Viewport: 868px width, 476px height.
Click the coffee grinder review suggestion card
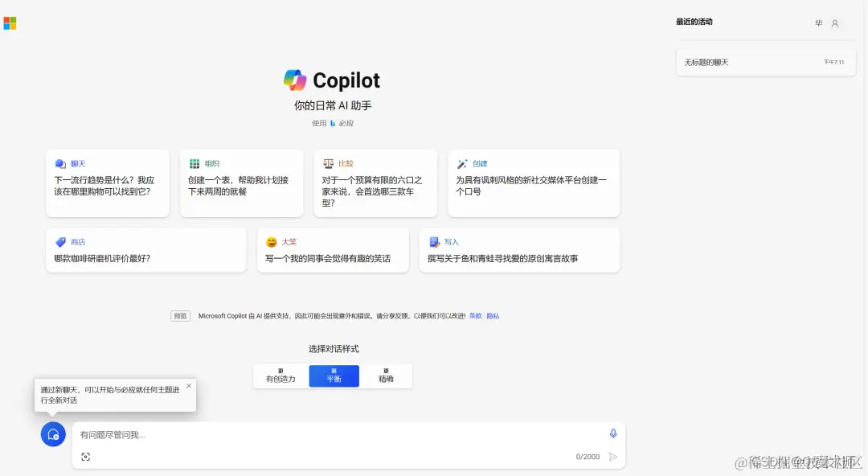pos(145,250)
